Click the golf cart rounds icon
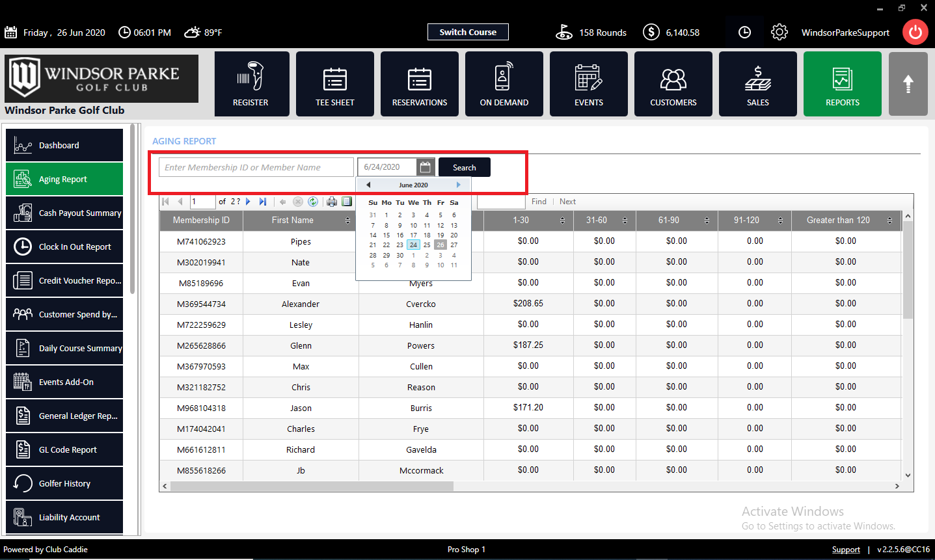This screenshot has width=935, height=560. click(564, 32)
